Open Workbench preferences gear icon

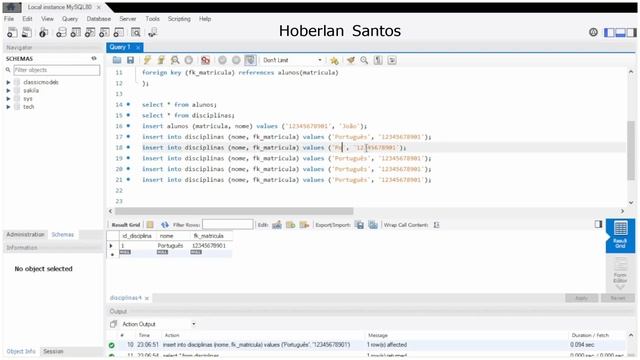point(593,32)
